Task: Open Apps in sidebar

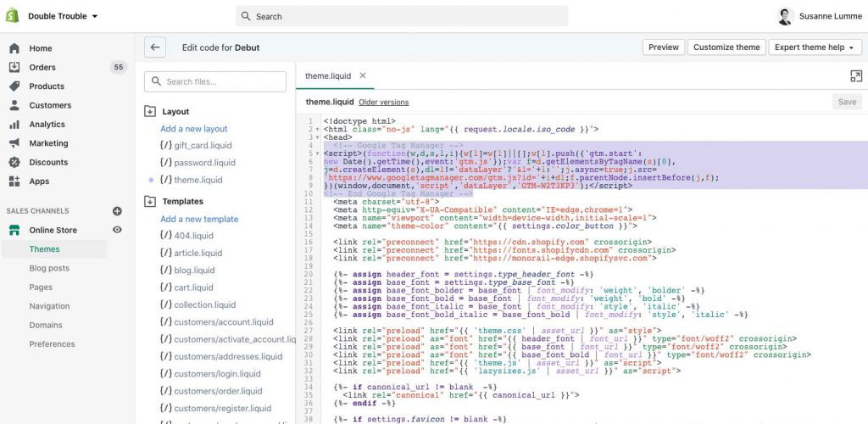Action: (x=39, y=181)
